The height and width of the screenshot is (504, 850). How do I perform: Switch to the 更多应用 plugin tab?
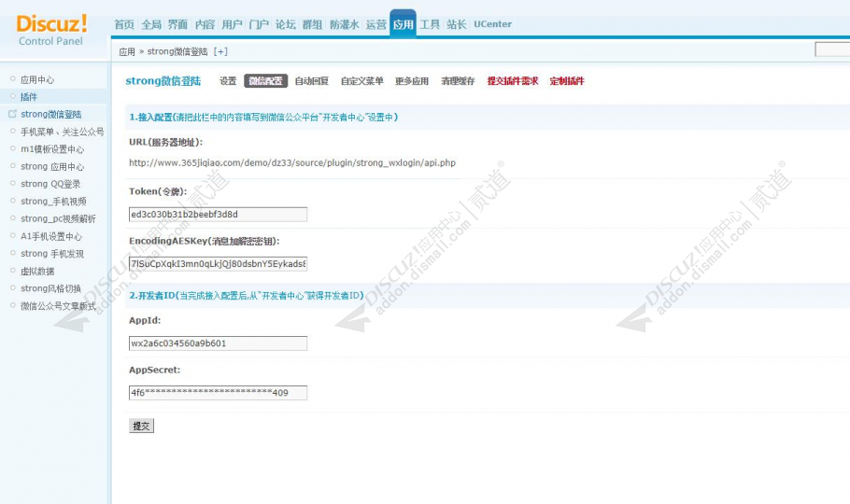(412, 81)
